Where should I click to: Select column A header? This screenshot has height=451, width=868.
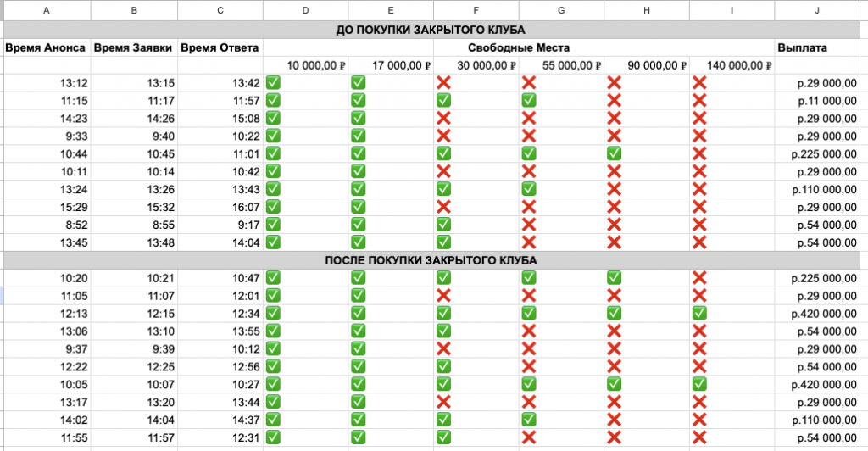(47, 10)
